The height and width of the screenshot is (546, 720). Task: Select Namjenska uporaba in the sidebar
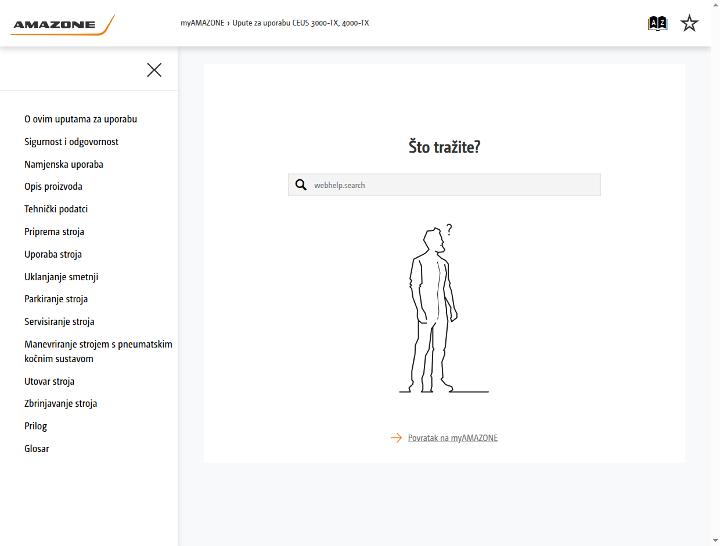[64, 164]
